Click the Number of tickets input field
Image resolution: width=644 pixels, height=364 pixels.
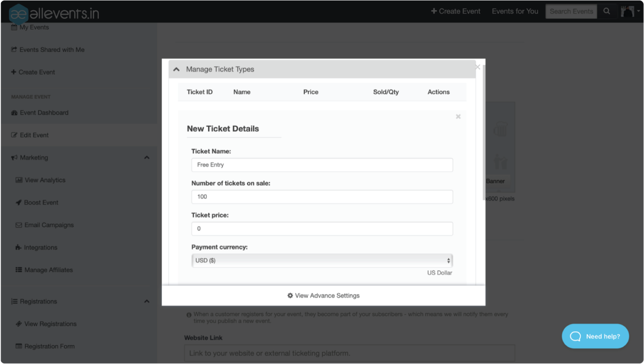coord(322,196)
